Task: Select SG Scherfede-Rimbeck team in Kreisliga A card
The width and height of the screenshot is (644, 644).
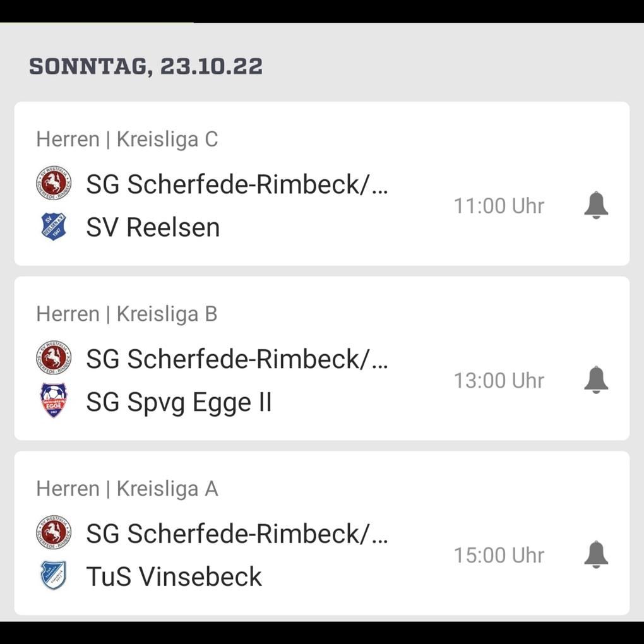Action: tap(237, 534)
